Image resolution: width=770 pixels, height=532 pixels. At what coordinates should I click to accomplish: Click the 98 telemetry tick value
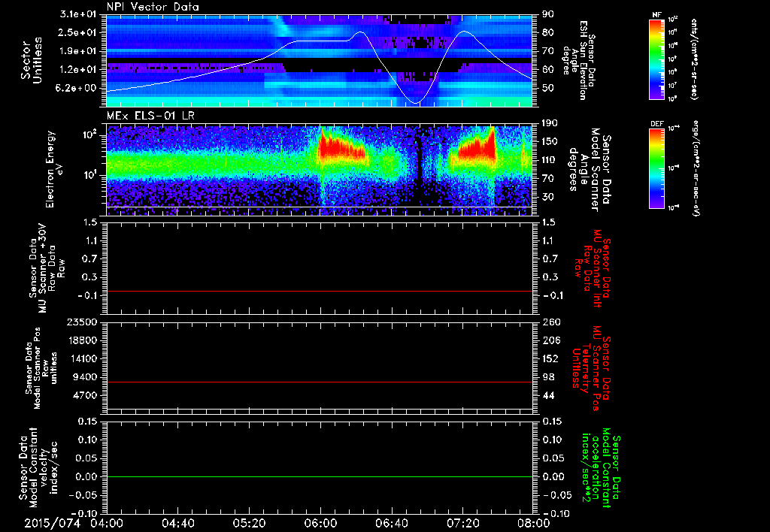pyautogui.click(x=548, y=377)
